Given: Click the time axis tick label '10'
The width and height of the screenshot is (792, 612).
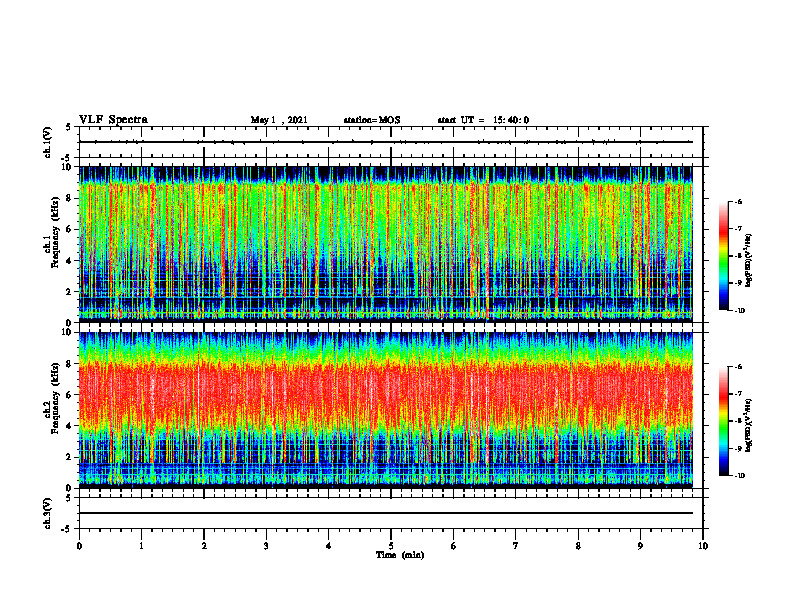Looking at the screenshot, I should (x=703, y=546).
